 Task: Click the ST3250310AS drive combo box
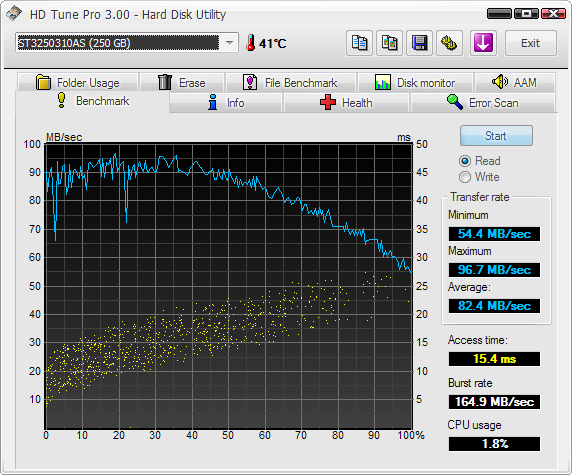point(127,43)
